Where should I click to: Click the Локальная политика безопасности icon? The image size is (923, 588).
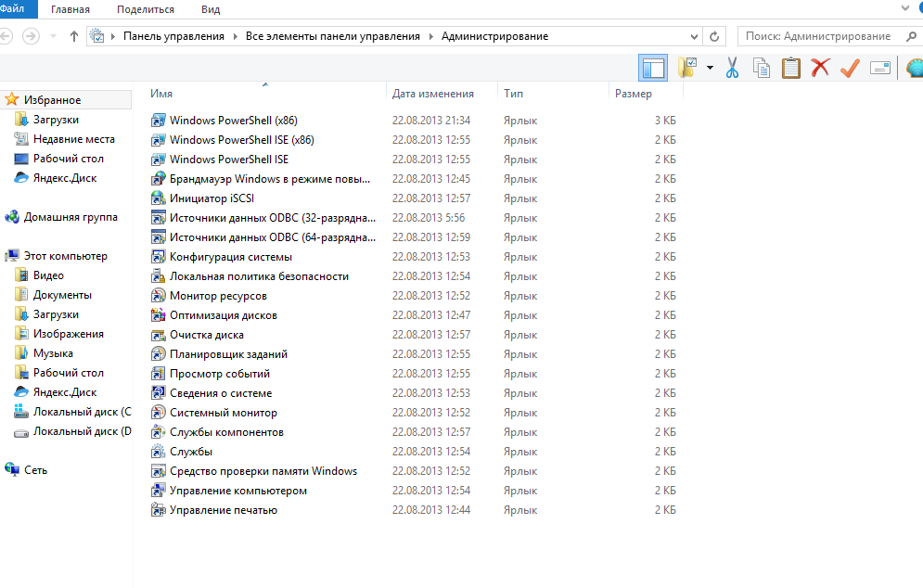click(159, 276)
